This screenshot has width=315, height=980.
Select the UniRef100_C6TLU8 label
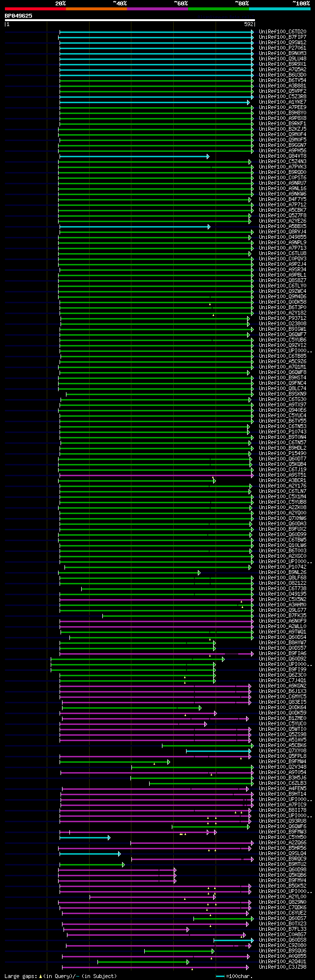283,254
